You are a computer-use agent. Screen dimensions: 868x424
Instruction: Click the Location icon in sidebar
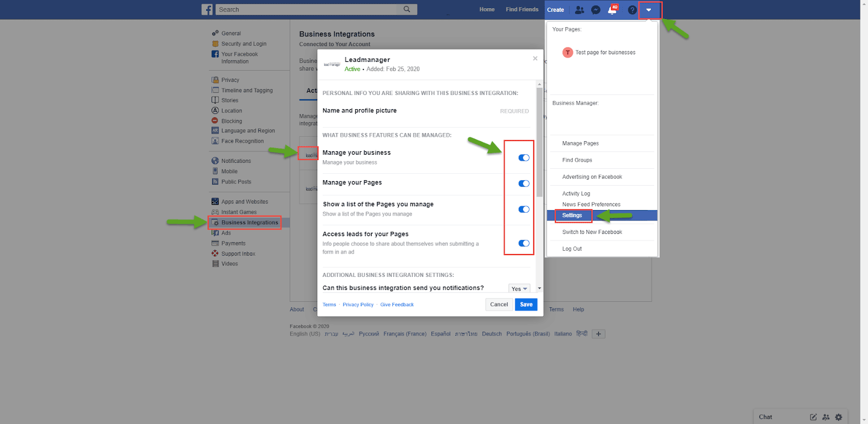coord(215,110)
